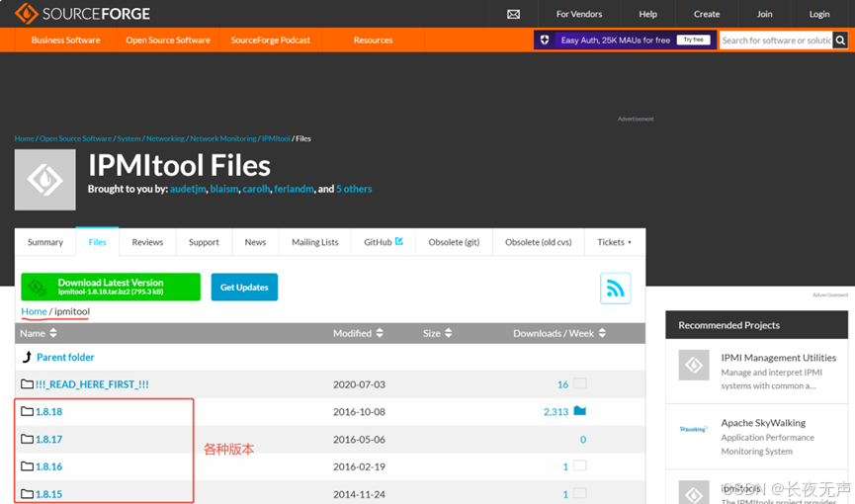The image size is (855, 504).
Task: Switch to the Summary tab
Action: click(x=45, y=242)
